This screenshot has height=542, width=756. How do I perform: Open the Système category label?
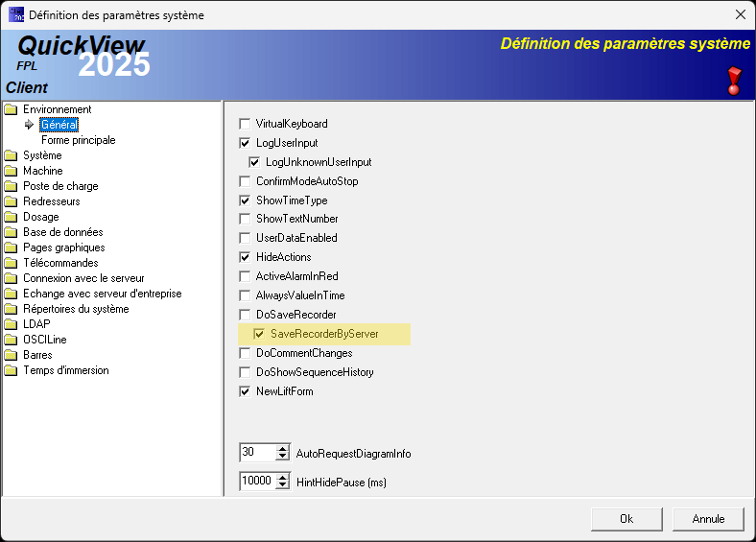42,155
